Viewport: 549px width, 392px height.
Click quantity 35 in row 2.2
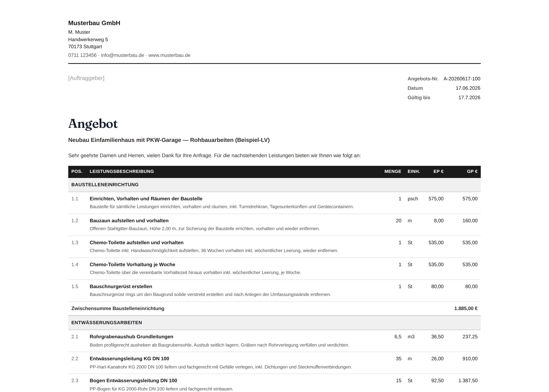tap(398, 359)
